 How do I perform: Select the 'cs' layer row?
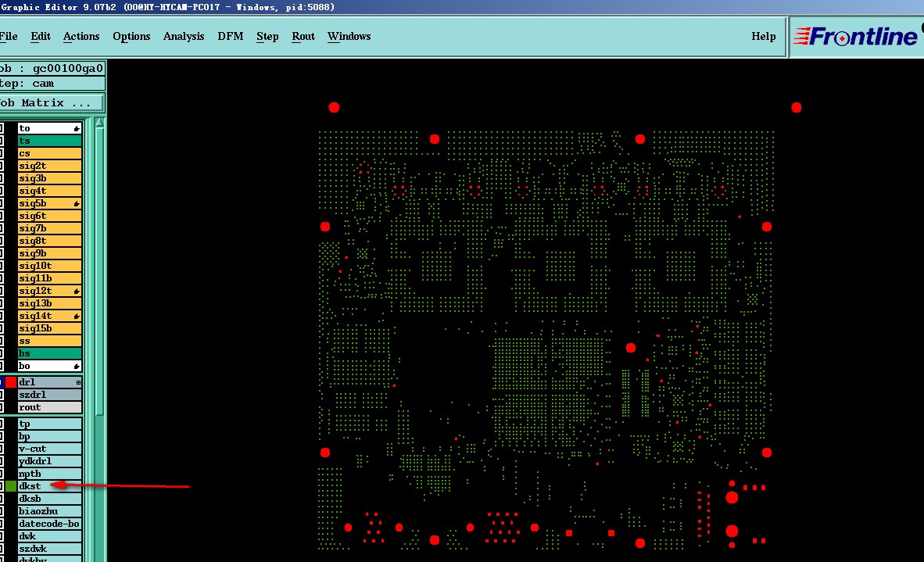[49, 153]
